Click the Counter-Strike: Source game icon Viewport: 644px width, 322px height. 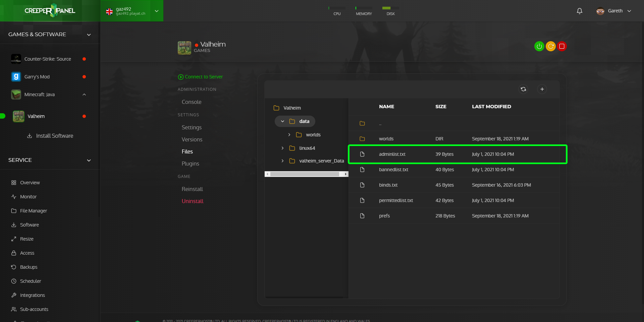[x=16, y=59]
